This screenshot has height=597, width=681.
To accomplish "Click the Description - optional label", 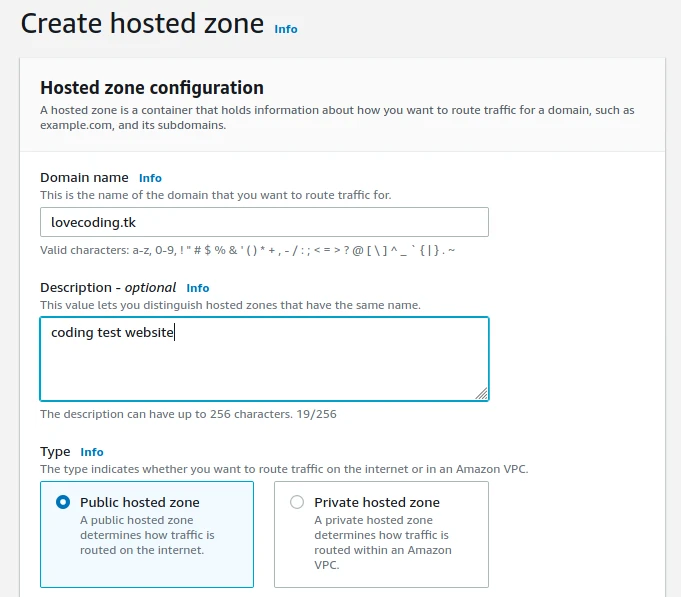I will point(108,288).
